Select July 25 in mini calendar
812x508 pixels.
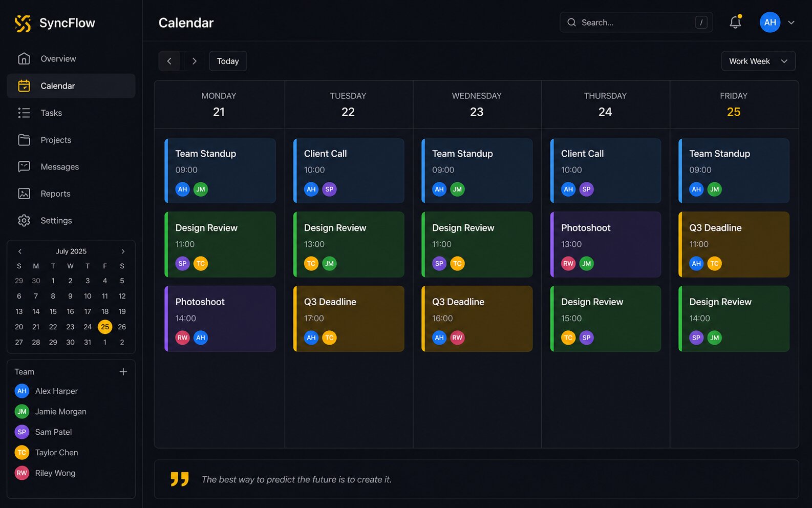coord(105,327)
